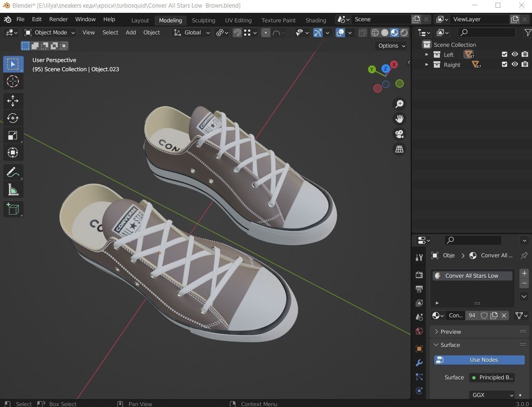Screen dimensions: 532x407
Task: Open material slot specials down-arrow menu
Action: [524, 297]
